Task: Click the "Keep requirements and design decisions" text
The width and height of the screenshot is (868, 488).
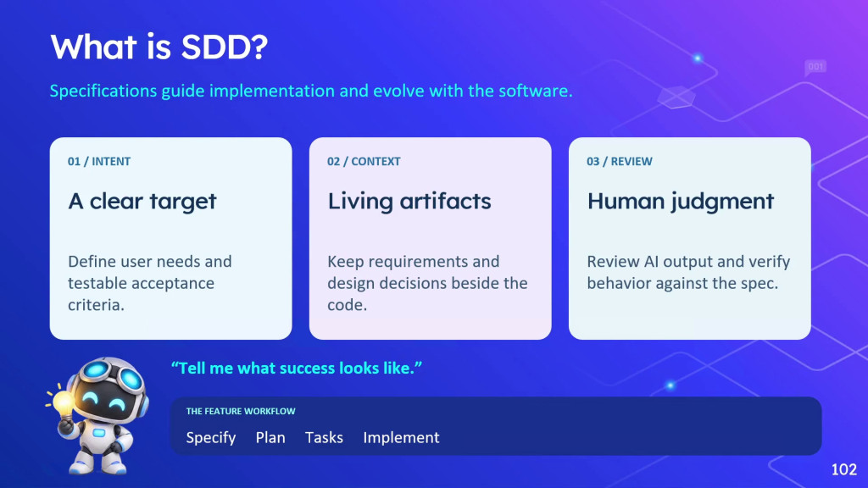Action: (x=427, y=283)
